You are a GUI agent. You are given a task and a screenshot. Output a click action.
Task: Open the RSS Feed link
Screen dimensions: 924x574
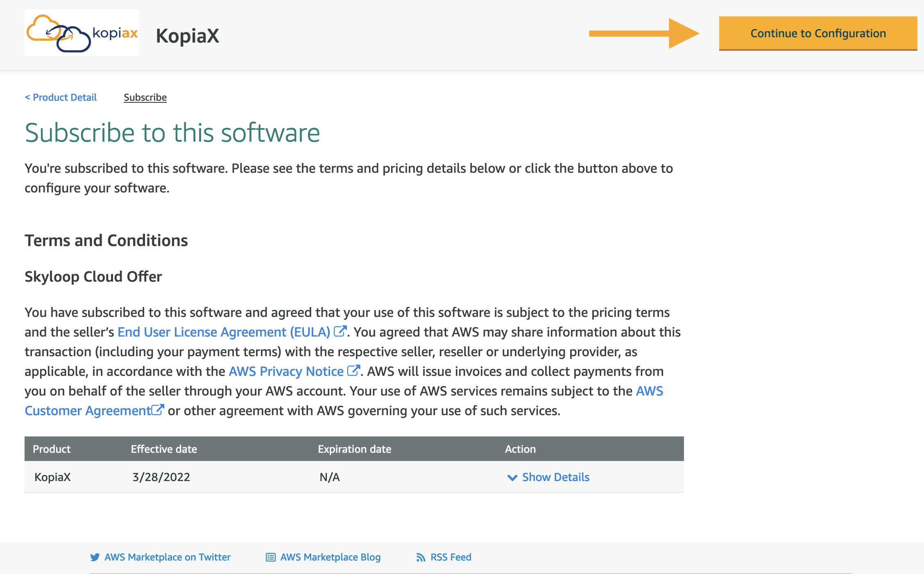click(x=451, y=557)
